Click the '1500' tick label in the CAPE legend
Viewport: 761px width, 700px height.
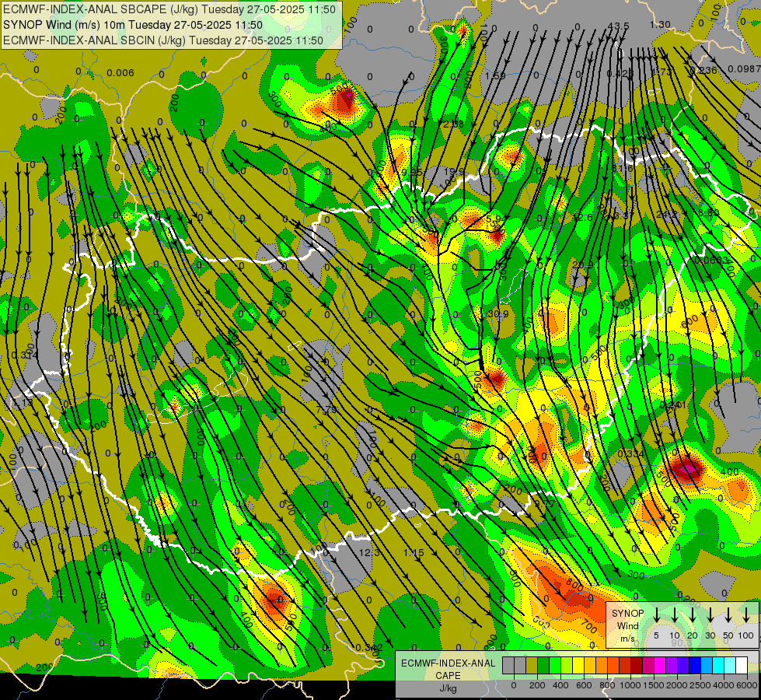click(x=654, y=685)
